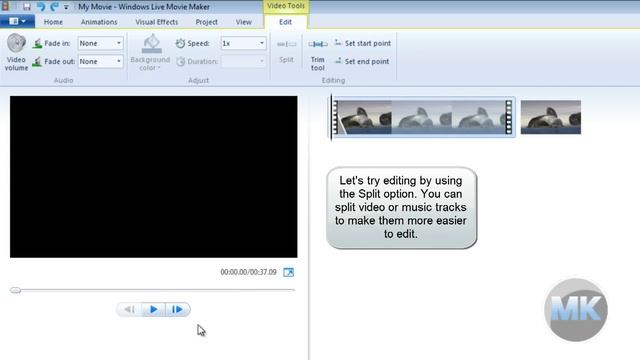Open the Movie Maker application menu button
This screenshot has height=360, width=640.
tap(17, 21)
